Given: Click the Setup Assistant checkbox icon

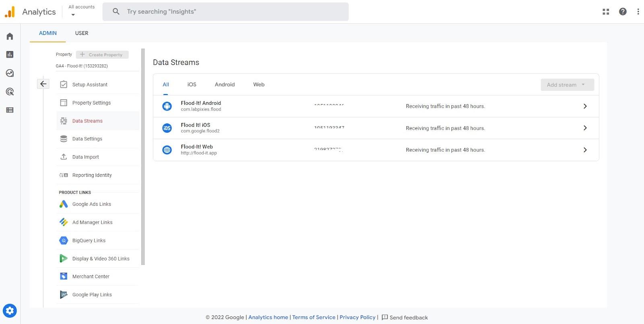Looking at the screenshot, I should (x=64, y=84).
